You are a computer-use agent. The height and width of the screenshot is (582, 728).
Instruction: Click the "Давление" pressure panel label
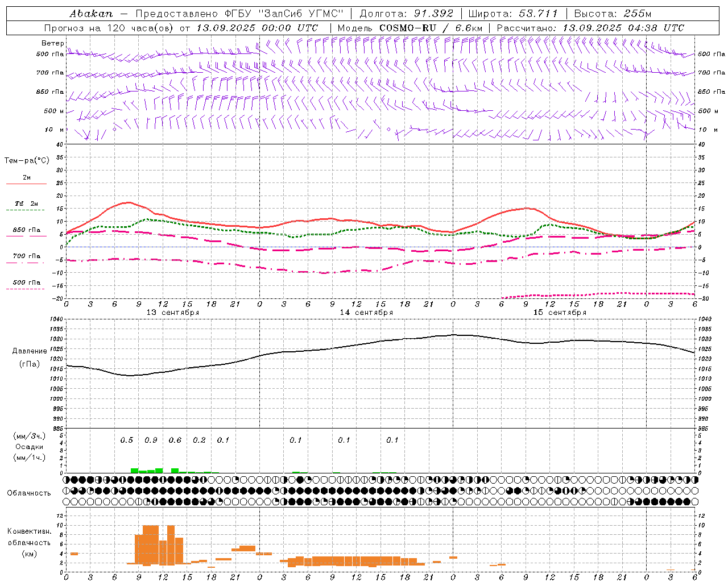pos(29,351)
